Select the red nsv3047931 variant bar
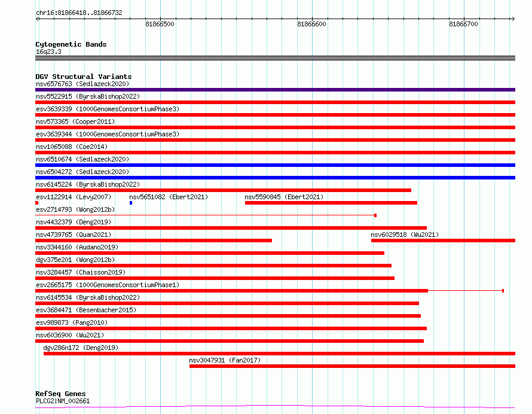Screen dimensions: 532x414 click(352, 366)
